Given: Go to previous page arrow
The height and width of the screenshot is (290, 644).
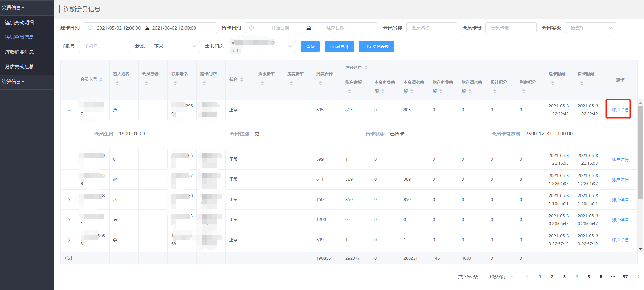Looking at the screenshot, I should (527, 277).
